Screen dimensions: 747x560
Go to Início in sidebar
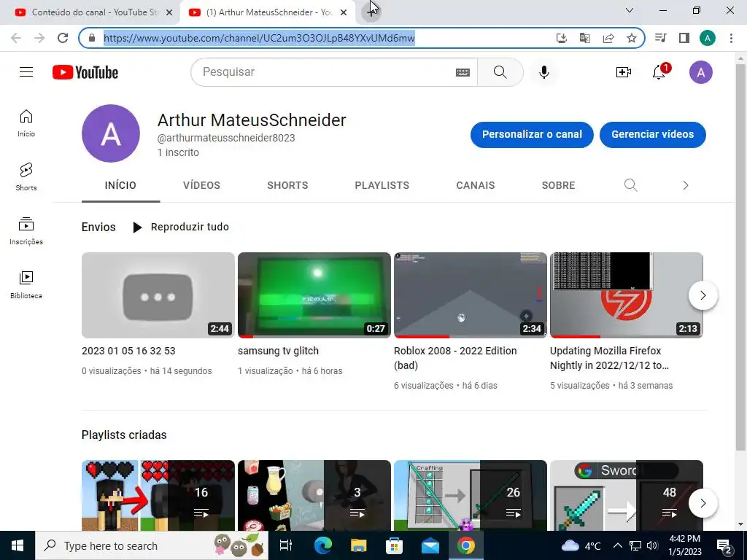tap(26, 123)
